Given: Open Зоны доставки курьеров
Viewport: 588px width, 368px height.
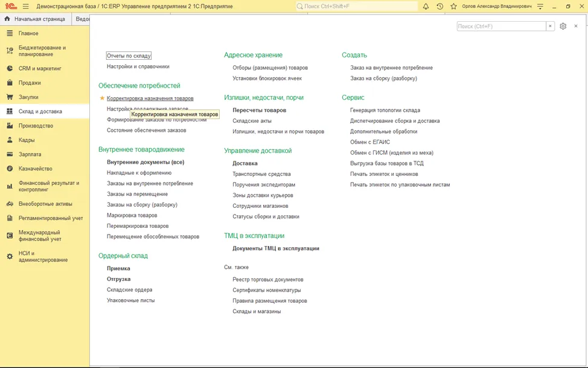Looking at the screenshot, I should tap(263, 195).
